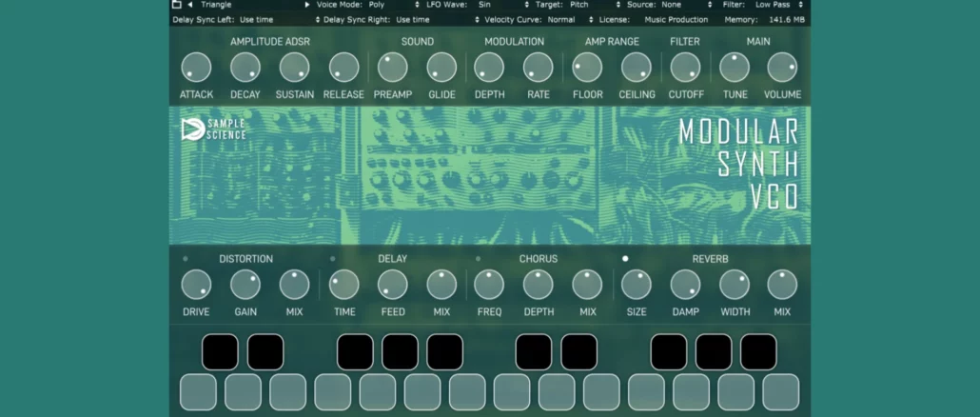
Task: Click the RELEASE knob
Action: [343, 68]
